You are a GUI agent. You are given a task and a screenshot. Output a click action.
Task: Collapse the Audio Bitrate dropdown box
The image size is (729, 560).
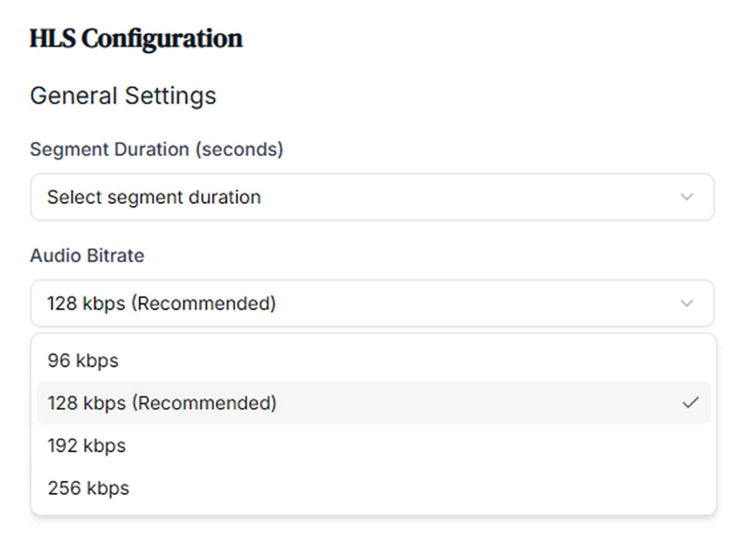pyautogui.click(x=372, y=303)
